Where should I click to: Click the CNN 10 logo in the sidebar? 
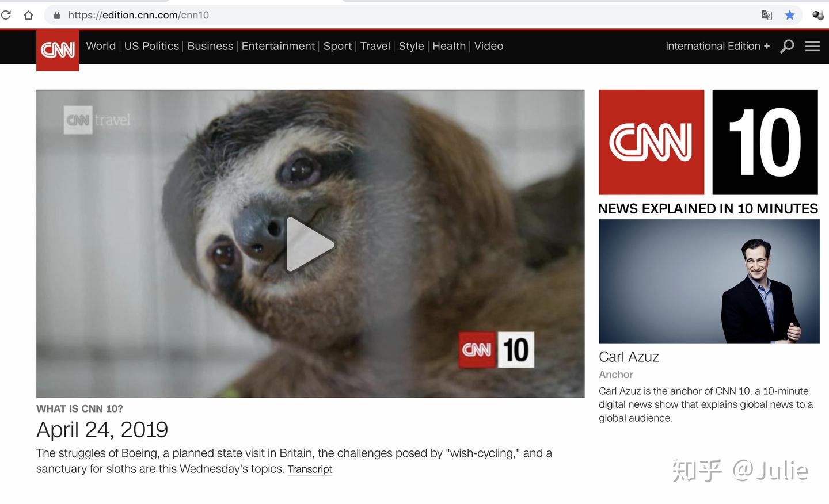(708, 141)
